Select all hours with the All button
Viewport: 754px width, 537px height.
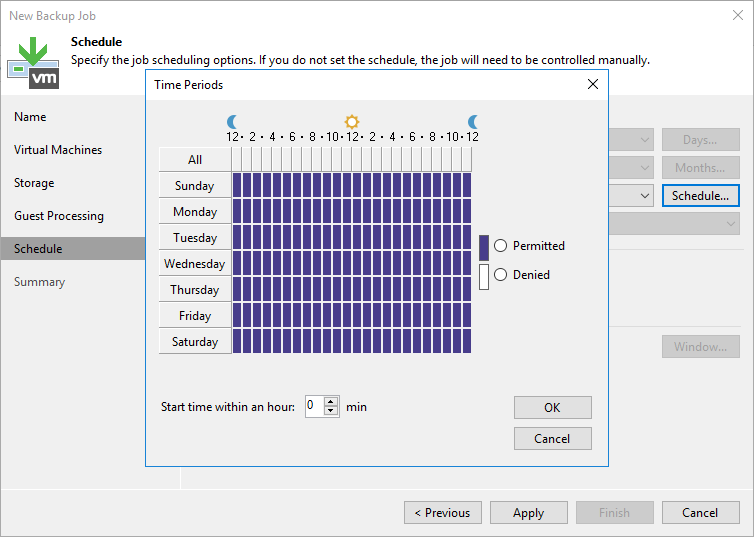(195, 160)
